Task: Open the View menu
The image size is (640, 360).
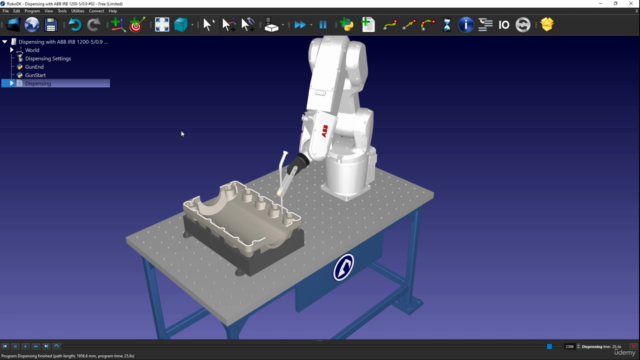Action: point(49,11)
